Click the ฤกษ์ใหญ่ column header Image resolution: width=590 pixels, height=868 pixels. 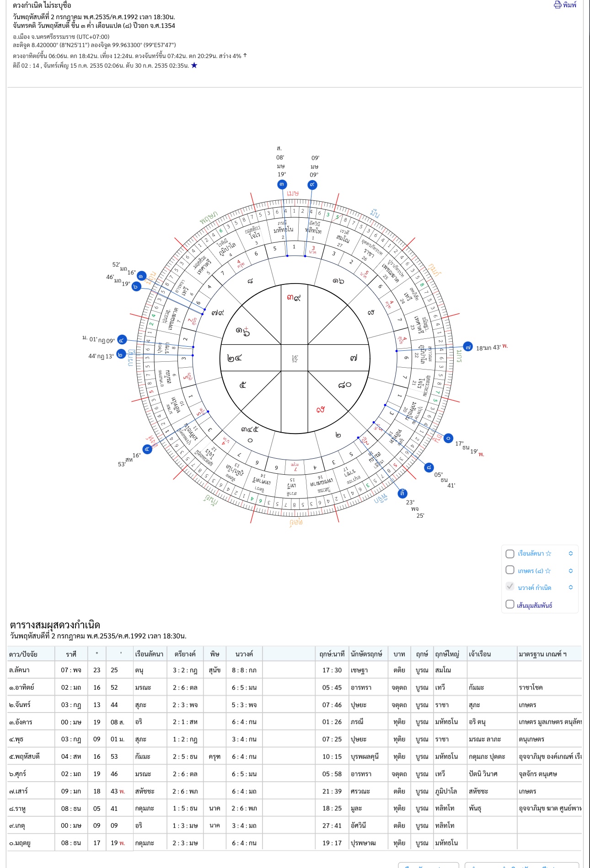pyautogui.click(x=448, y=654)
